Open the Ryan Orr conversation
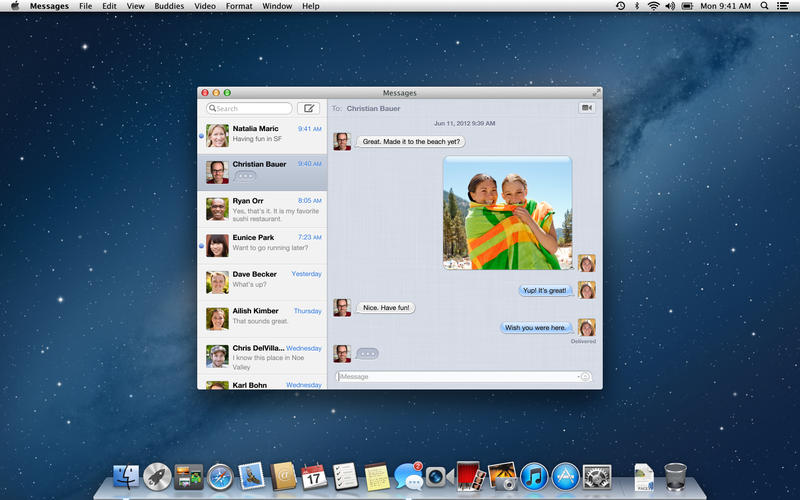The height and width of the screenshot is (500, 800). 262,209
